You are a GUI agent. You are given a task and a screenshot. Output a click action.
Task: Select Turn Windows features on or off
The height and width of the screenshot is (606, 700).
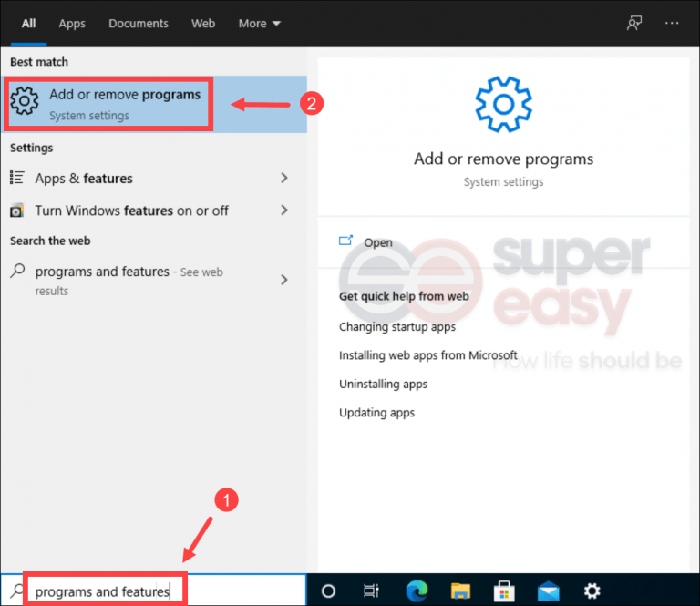click(151, 211)
